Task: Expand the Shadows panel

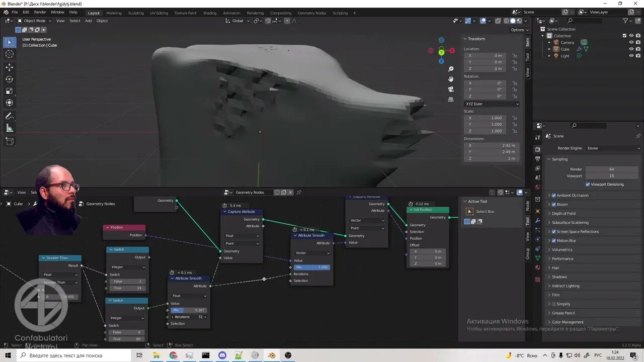Action: pyautogui.click(x=559, y=277)
